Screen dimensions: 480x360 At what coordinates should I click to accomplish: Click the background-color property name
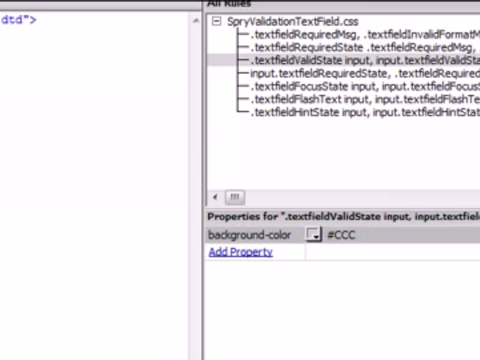(249, 235)
